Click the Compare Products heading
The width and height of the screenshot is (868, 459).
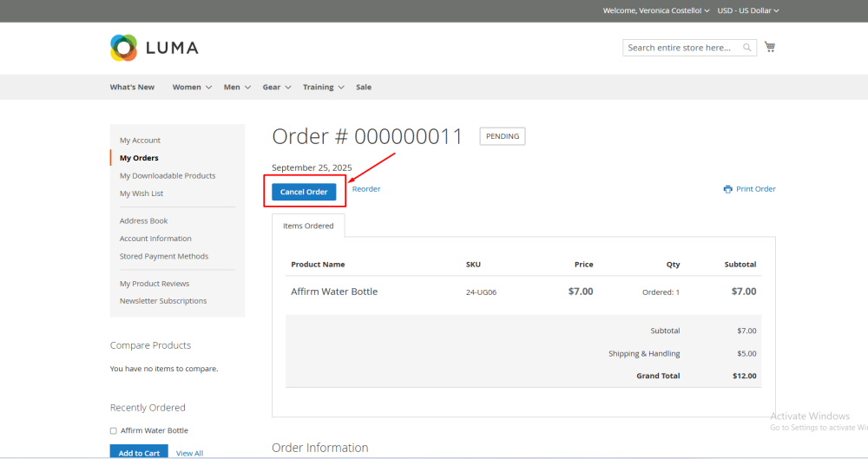pos(150,345)
